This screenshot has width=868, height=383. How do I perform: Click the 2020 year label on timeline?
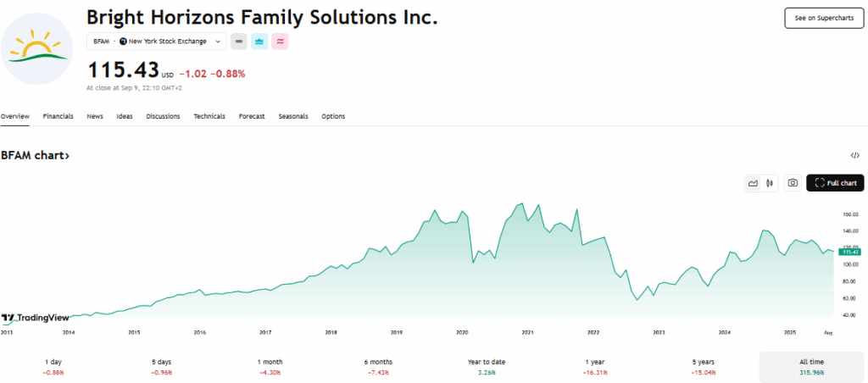(x=462, y=333)
